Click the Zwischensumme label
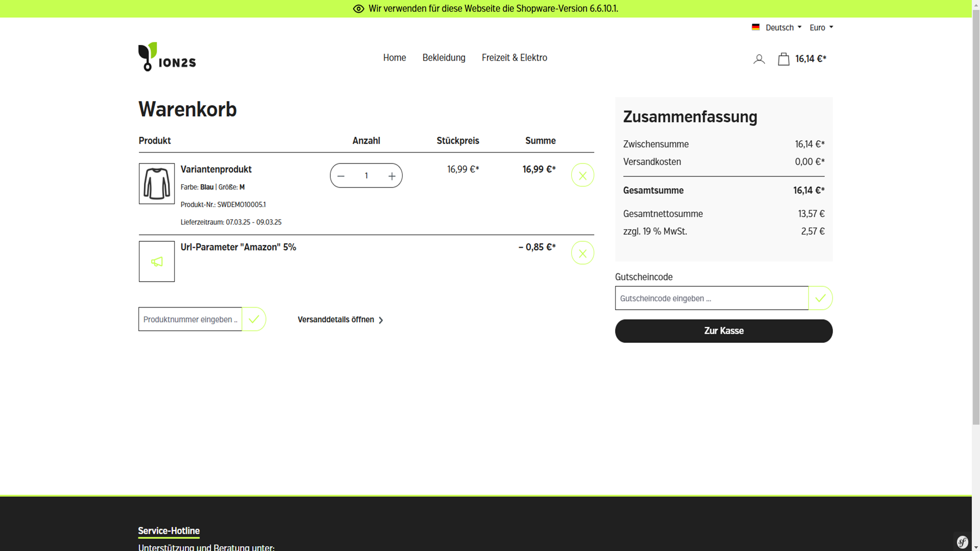 coord(655,144)
